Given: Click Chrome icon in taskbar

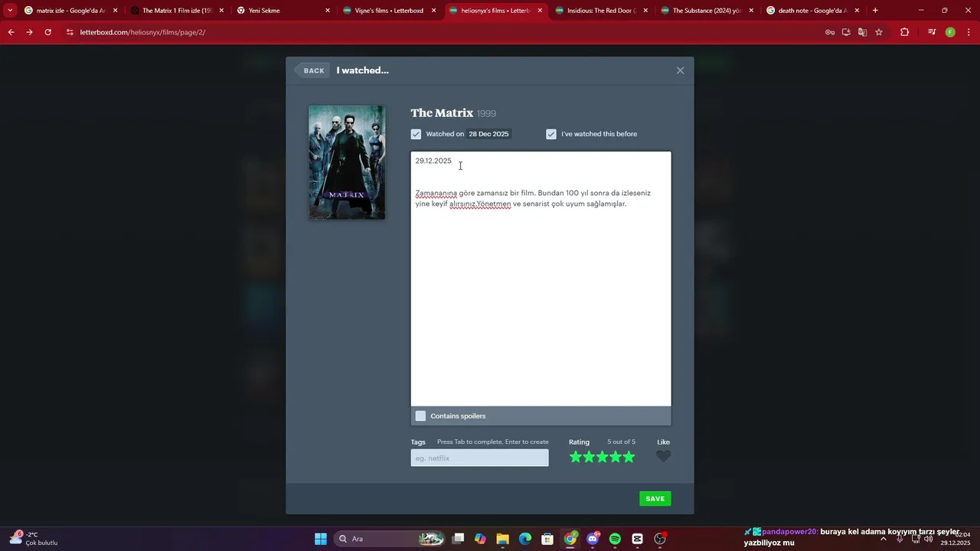Looking at the screenshot, I should tap(570, 539).
